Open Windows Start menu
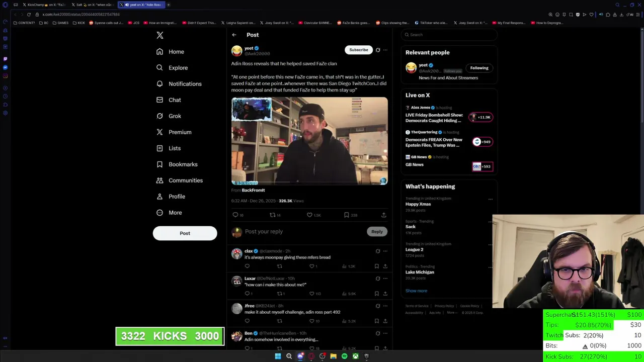Image resolution: width=644 pixels, height=362 pixels. coord(278,356)
